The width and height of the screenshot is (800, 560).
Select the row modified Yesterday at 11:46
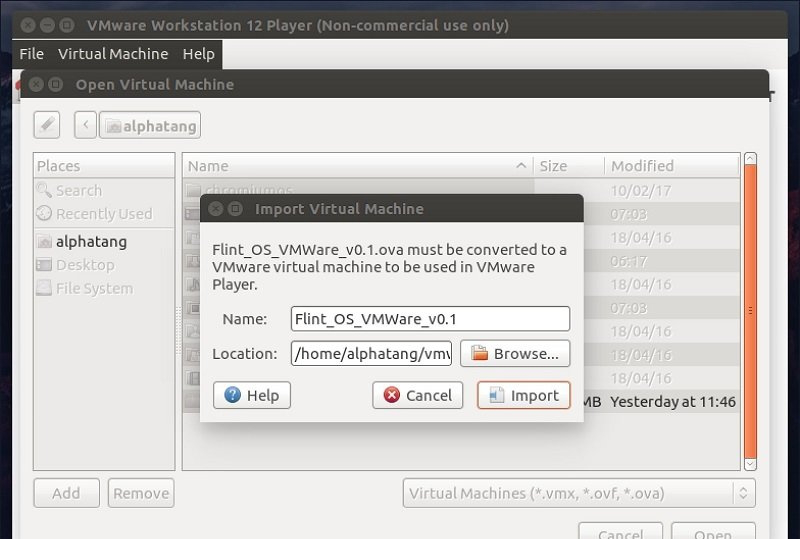tap(461, 401)
